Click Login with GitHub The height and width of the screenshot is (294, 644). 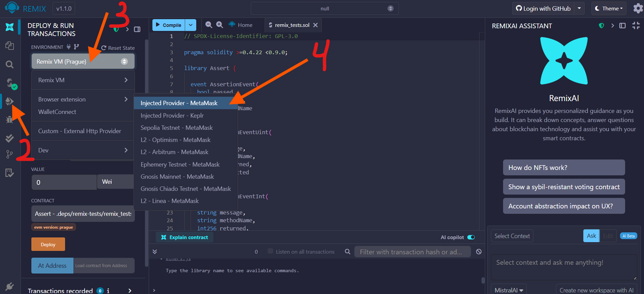click(542, 9)
